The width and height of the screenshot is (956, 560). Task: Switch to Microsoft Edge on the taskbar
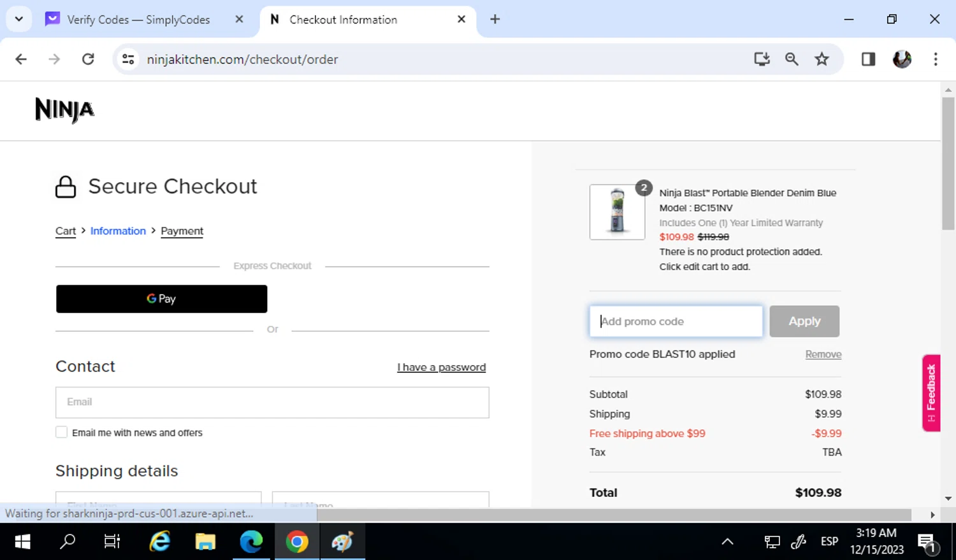coord(251,542)
